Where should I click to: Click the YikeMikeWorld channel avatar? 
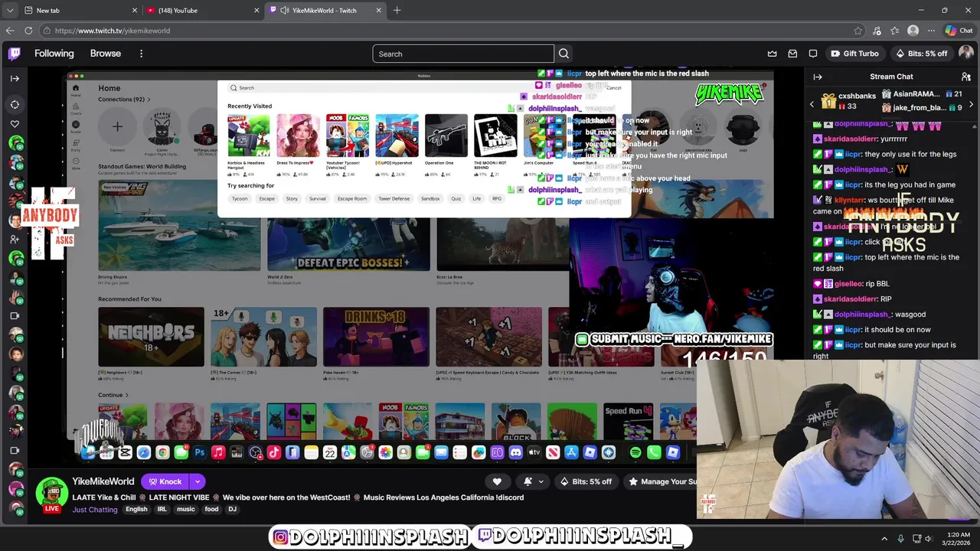(x=52, y=494)
